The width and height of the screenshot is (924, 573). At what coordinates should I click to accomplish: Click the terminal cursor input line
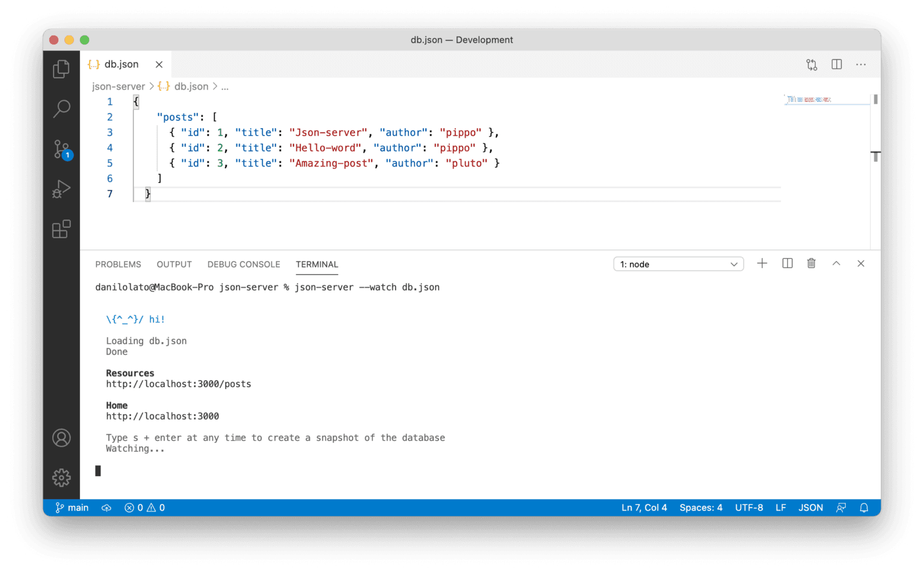point(98,471)
